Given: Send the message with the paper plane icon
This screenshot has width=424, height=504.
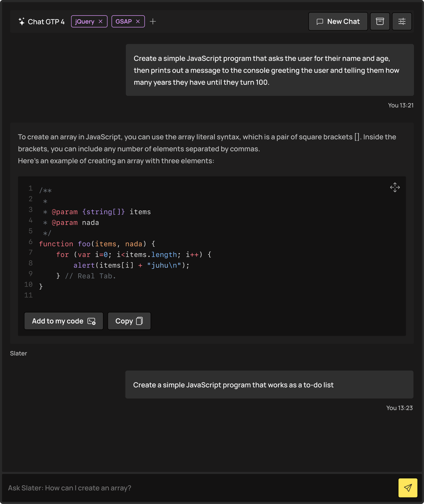Looking at the screenshot, I should [408, 488].
